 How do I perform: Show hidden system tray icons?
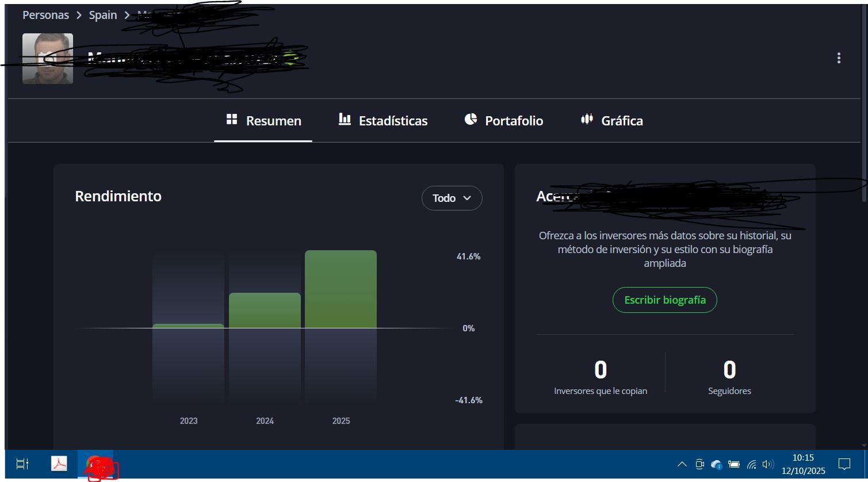pyautogui.click(x=682, y=464)
